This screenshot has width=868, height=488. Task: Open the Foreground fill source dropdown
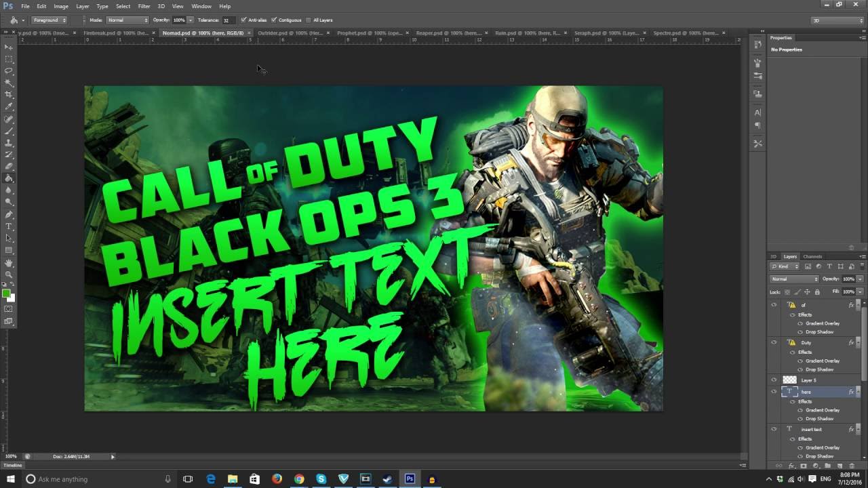click(50, 20)
